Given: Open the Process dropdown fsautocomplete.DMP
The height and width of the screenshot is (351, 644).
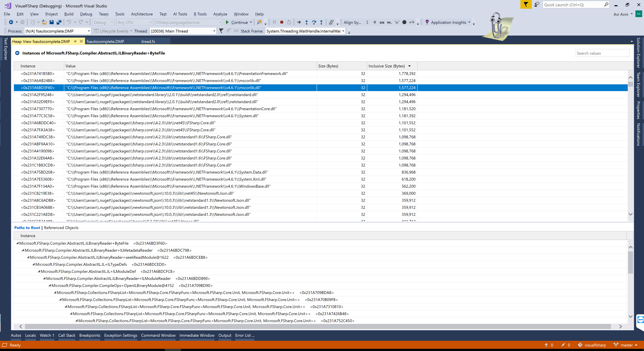Looking at the screenshot, I should (x=89, y=31).
